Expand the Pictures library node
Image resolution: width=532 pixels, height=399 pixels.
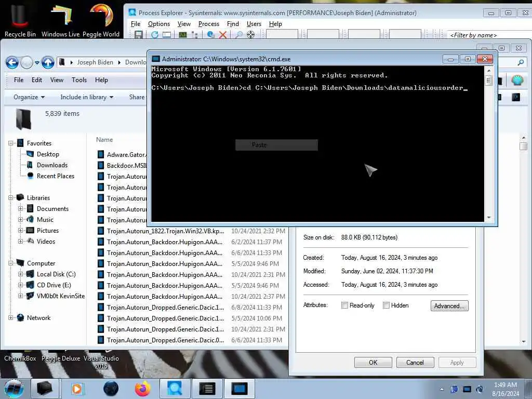coord(20,230)
